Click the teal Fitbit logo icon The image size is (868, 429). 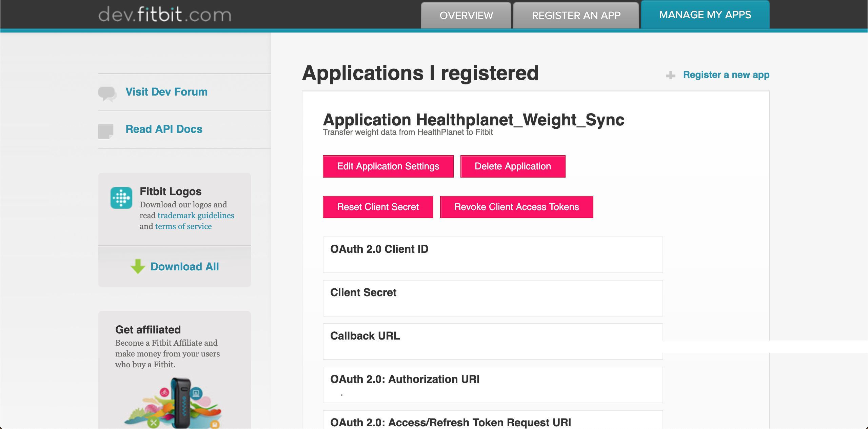121,198
